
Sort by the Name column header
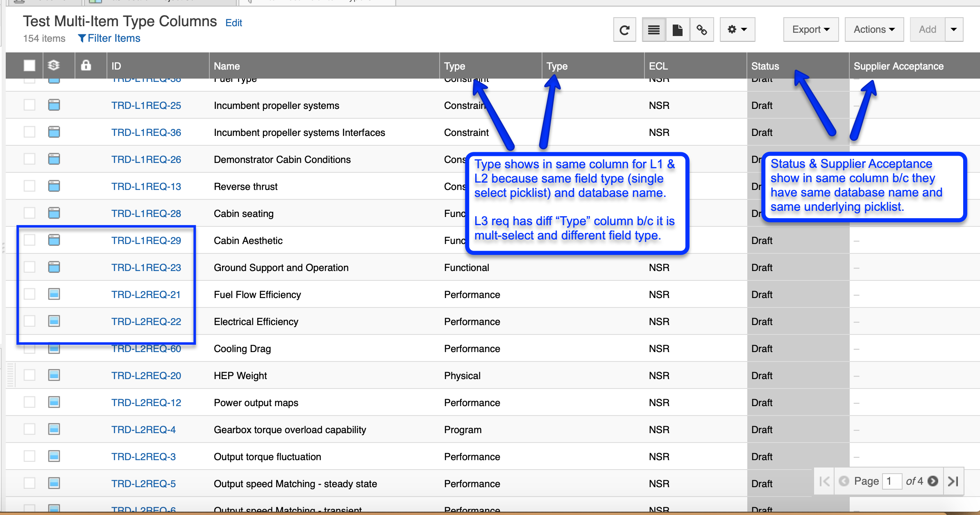click(x=227, y=66)
